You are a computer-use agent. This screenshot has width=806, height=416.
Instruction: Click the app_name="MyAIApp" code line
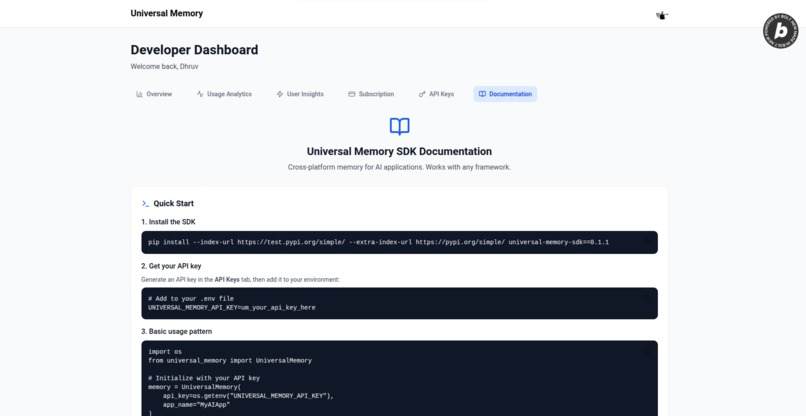coord(196,405)
